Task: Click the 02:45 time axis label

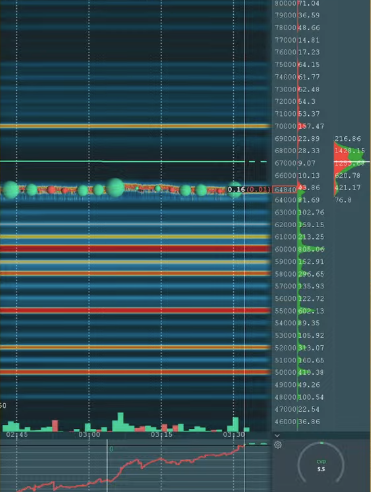Action: pos(17,435)
